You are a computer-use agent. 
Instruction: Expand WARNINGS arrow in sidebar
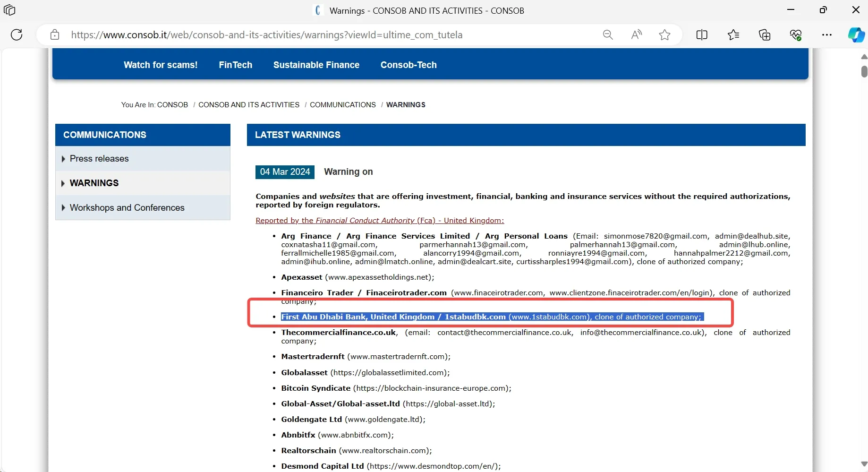[63, 183]
